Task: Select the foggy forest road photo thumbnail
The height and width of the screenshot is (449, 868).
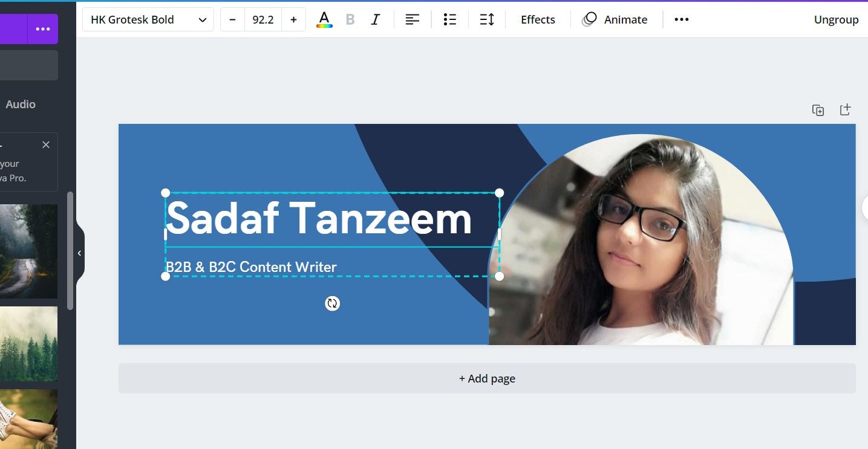Action: [28, 251]
